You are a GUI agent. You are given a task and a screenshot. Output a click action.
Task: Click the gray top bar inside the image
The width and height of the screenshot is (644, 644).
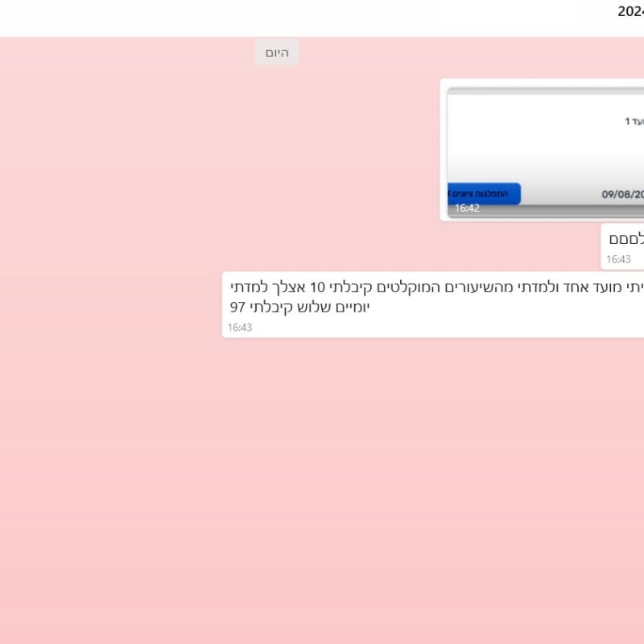[x=547, y=91]
